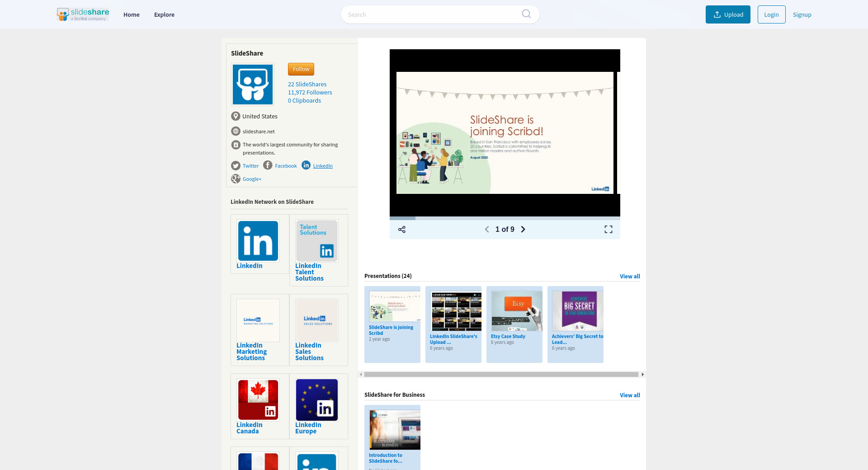Click the main slide preview image
Image resolution: width=868 pixels, height=470 pixels.
coord(505,133)
